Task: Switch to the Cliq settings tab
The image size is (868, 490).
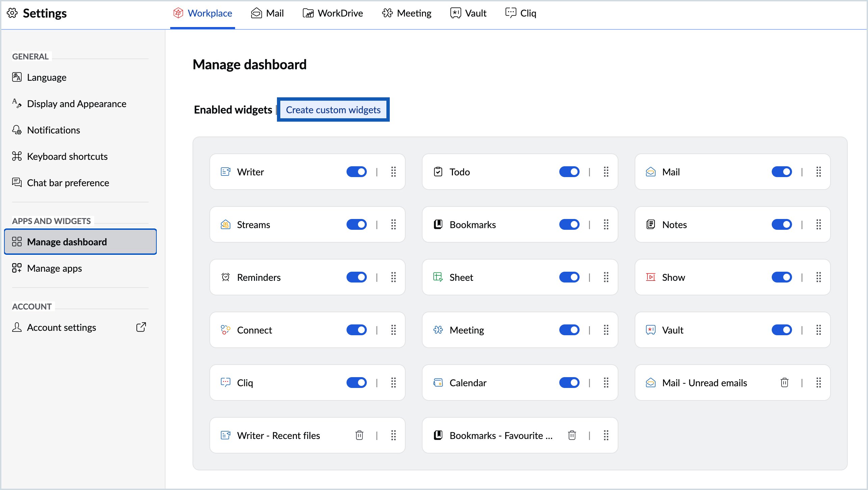Action: [x=521, y=13]
